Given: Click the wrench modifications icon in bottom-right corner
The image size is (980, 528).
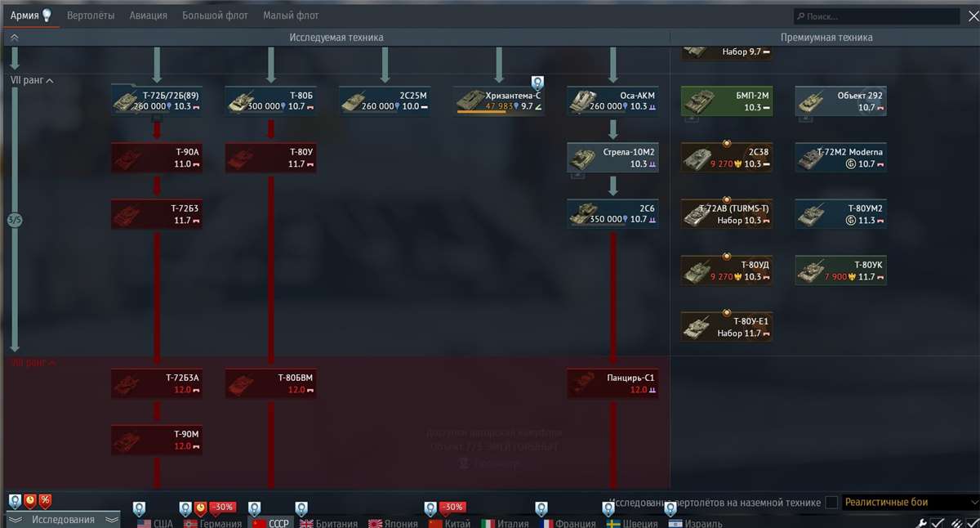Looking at the screenshot, I should coord(923,522).
